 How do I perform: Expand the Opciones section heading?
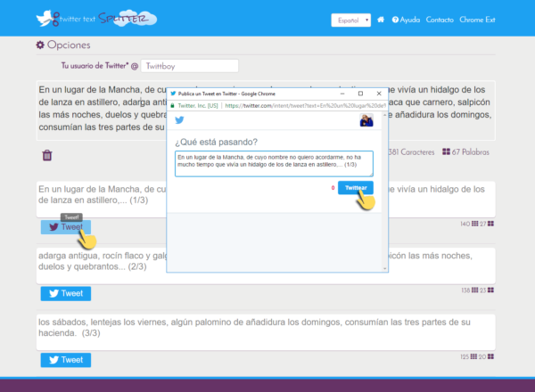69,45
